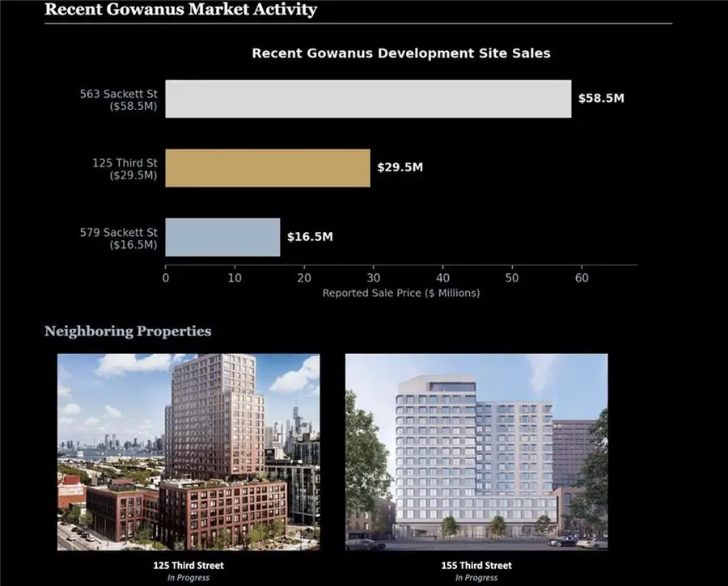Click the 0 tick on the price axis
The height and width of the screenshot is (586, 728).
coord(166,278)
